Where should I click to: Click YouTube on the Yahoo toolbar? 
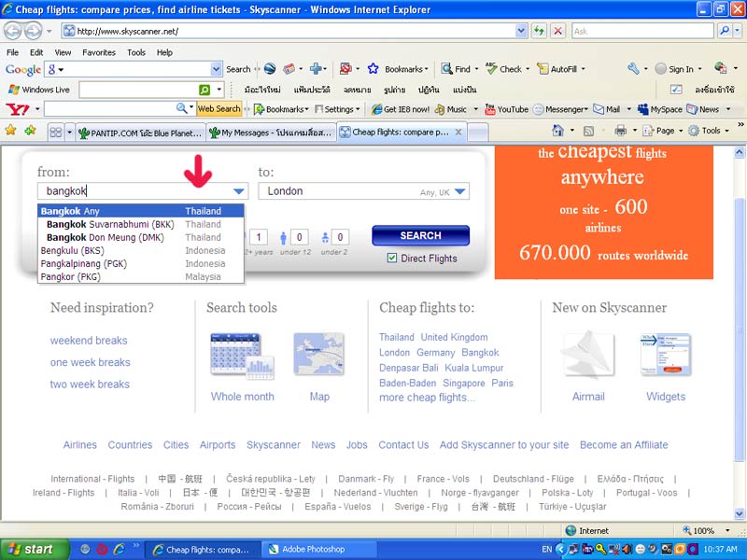(506, 109)
